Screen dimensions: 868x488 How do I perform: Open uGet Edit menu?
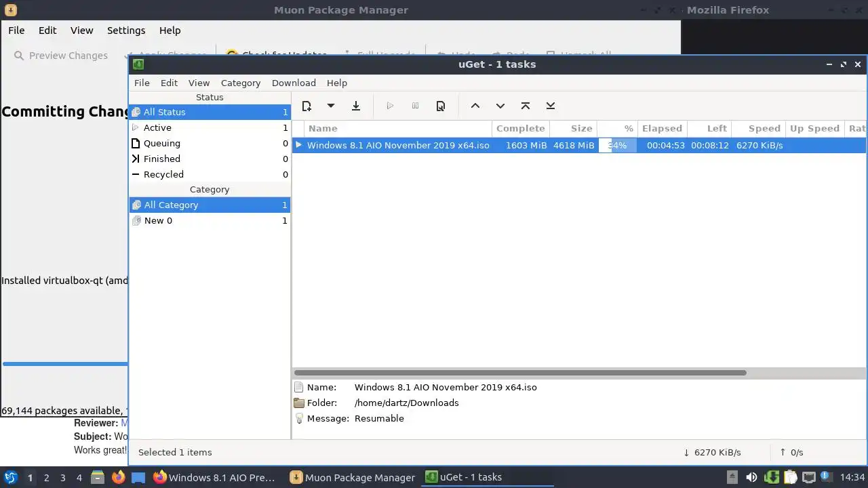click(x=169, y=83)
